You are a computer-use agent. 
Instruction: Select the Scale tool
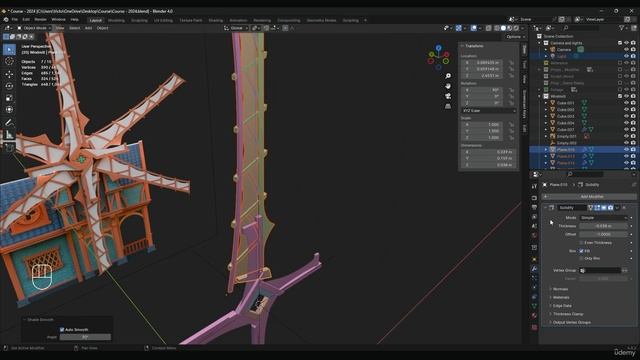9,98
